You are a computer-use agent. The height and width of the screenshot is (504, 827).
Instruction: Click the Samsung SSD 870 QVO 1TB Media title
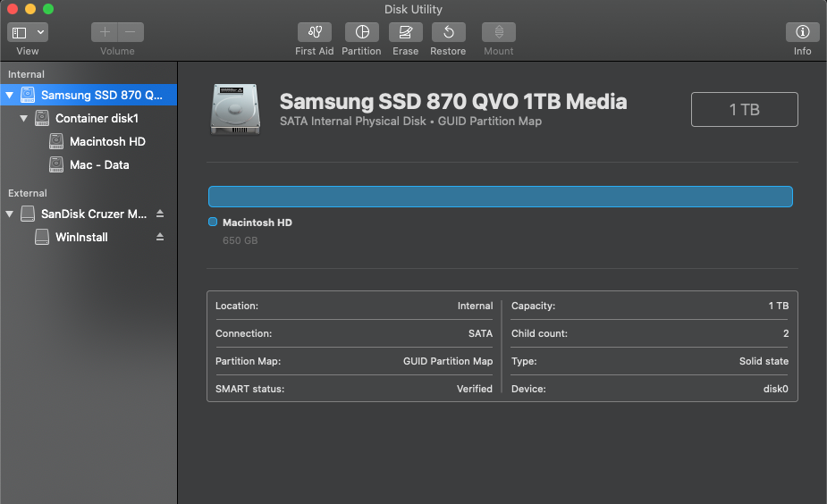click(453, 102)
